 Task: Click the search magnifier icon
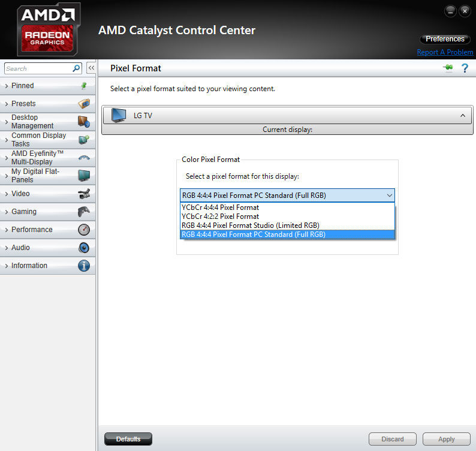[76, 68]
